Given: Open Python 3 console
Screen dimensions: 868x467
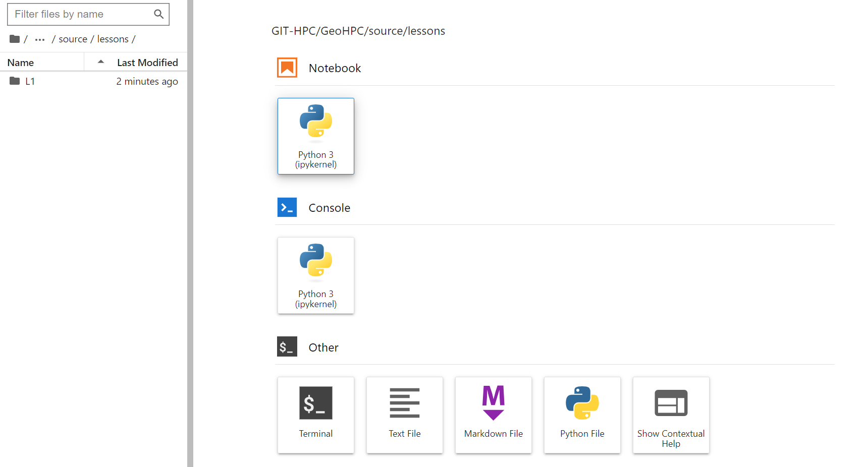Looking at the screenshot, I should point(316,275).
